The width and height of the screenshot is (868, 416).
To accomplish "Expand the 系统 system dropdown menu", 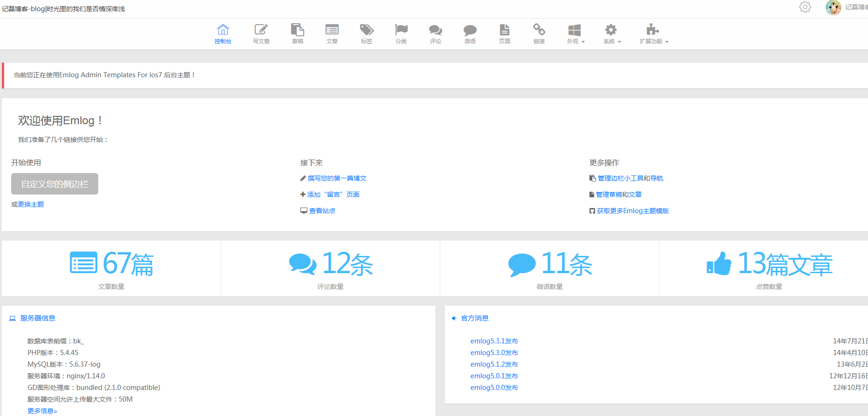I will [612, 34].
